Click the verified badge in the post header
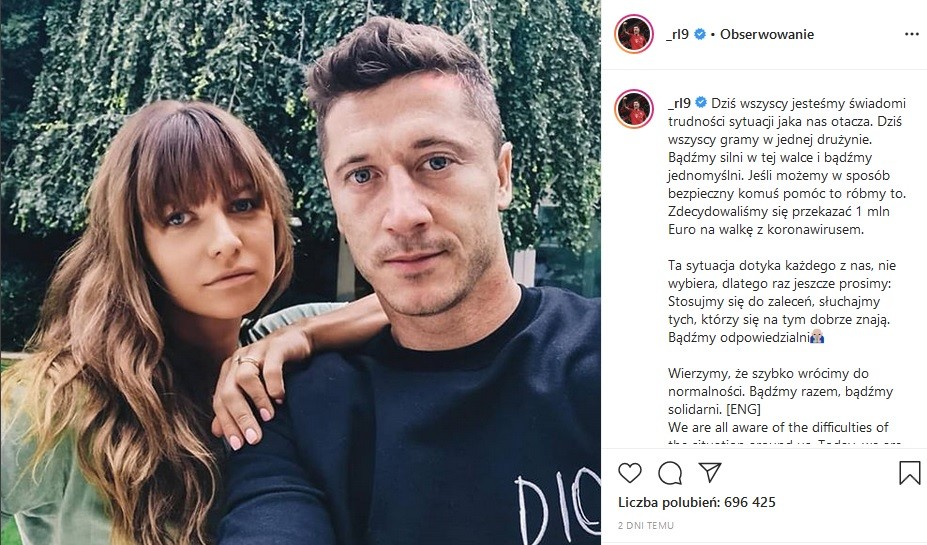Viewport: 927px width, 545px height. 699,34
